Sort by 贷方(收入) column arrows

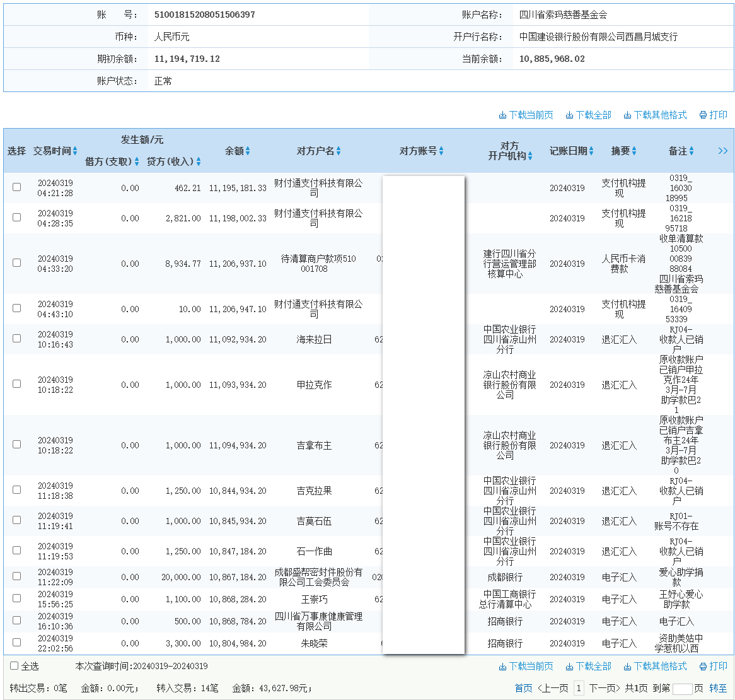point(199,161)
